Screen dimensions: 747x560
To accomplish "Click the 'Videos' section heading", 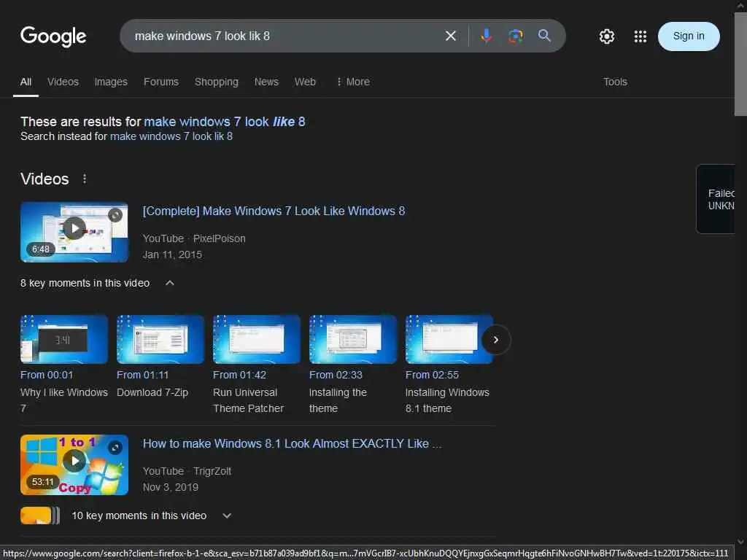I will tap(44, 179).
